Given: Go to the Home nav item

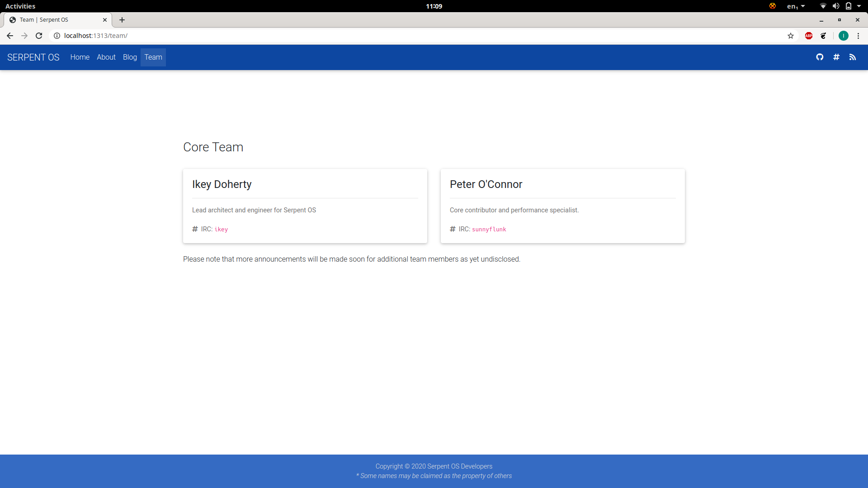Looking at the screenshot, I should (x=80, y=57).
